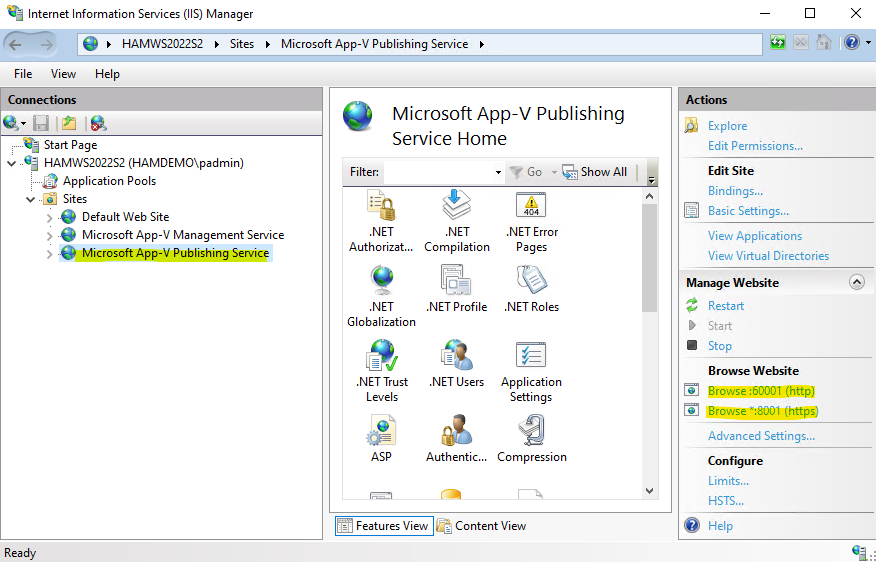The height and width of the screenshot is (562, 876).
Task: Open the Bindings action link
Action: (735, 190)
